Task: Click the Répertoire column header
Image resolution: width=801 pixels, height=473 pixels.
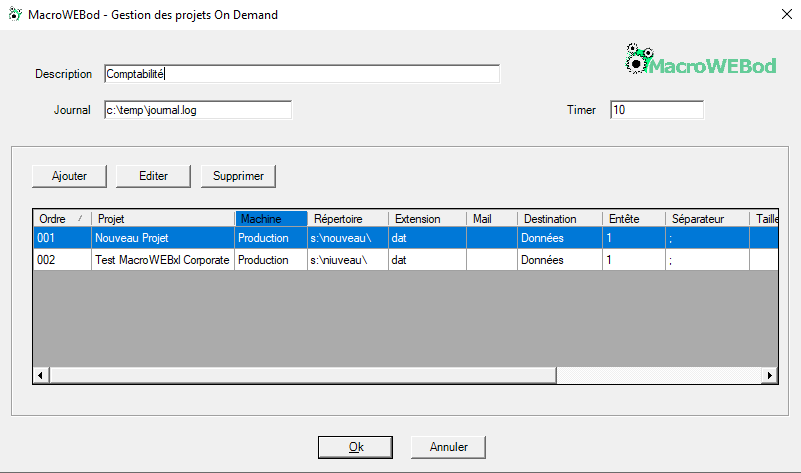Action: [x=347, y=219]
